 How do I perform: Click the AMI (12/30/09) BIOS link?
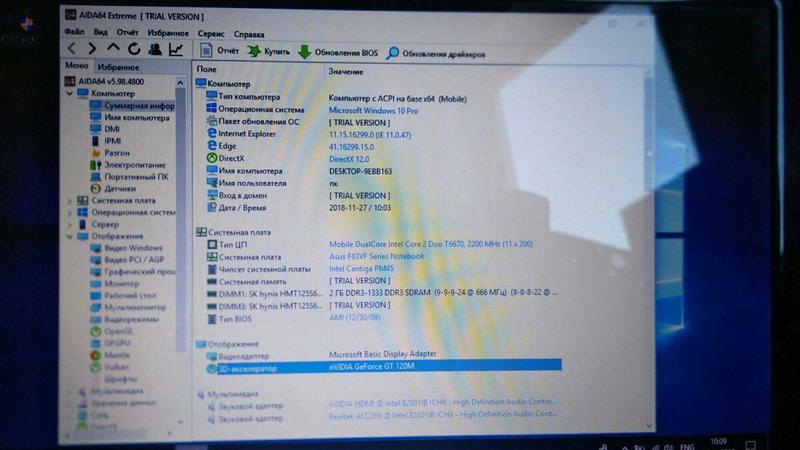click(355, 317)
